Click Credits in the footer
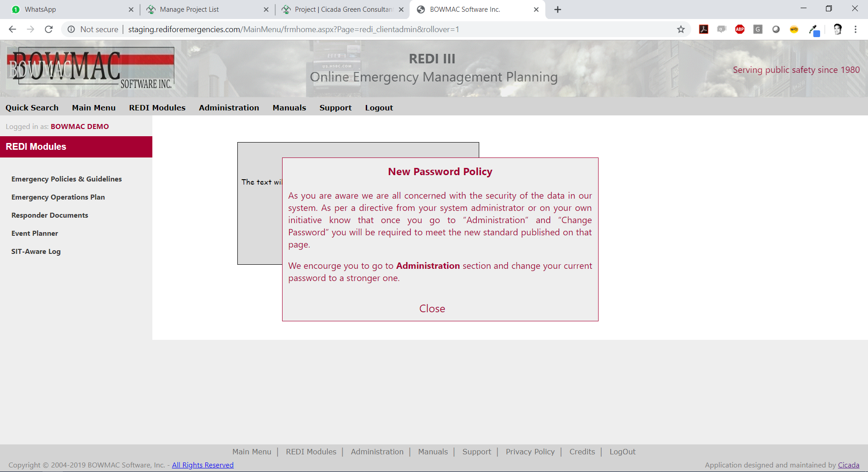 pyautogui.click(x=582, y=452)
